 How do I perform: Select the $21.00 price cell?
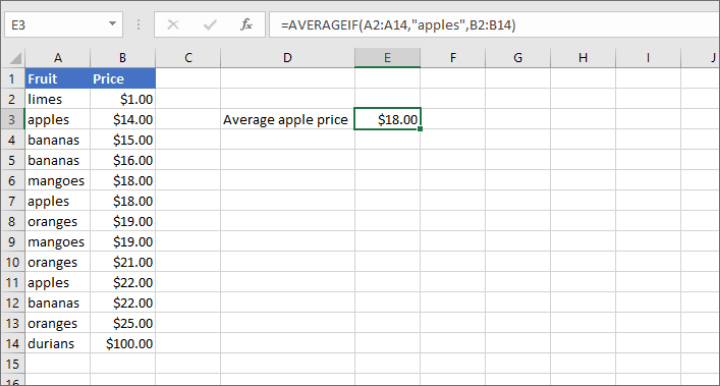pos(123,262)
